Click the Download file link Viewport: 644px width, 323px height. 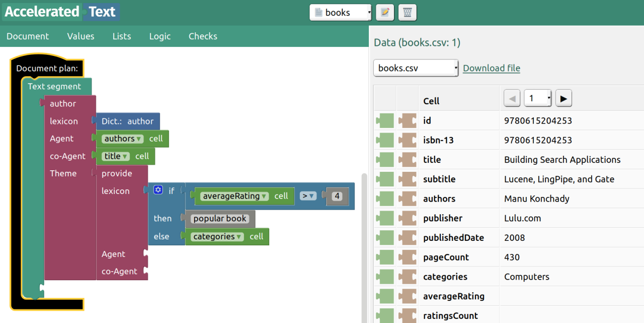click(491, 68)
